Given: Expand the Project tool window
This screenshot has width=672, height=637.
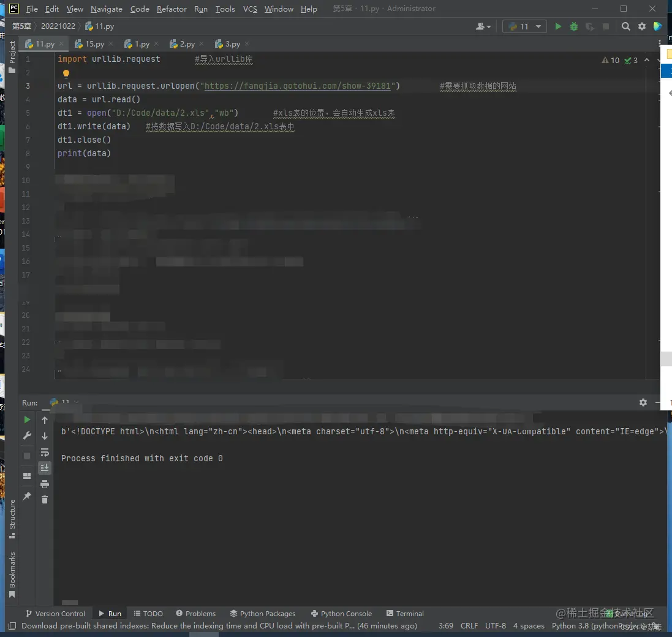Looking at the screenshot, I should click(12, 56).
